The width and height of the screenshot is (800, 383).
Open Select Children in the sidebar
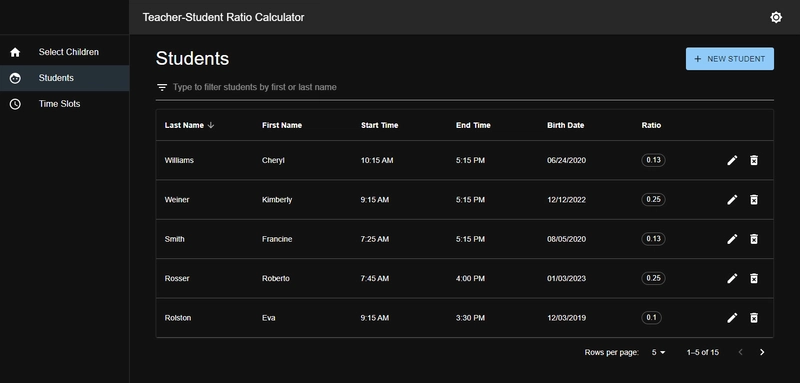pos(64,52)
